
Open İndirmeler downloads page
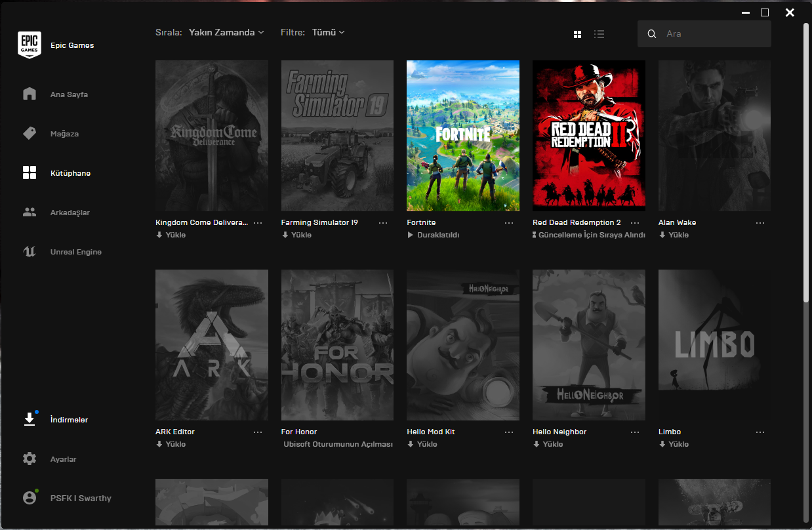69,420
